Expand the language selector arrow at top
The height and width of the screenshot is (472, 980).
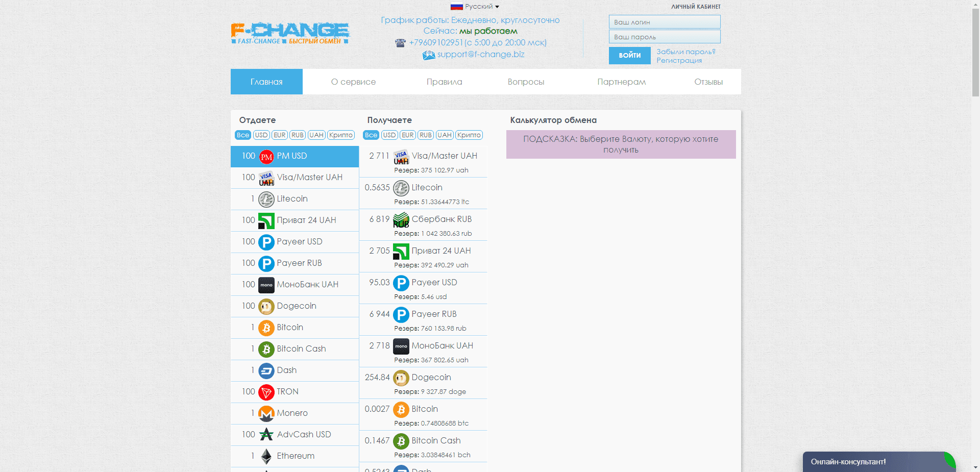496,7
